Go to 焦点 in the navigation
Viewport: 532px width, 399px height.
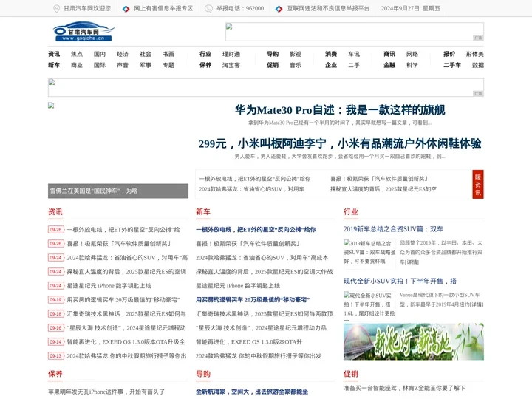[x=77, y=54]
